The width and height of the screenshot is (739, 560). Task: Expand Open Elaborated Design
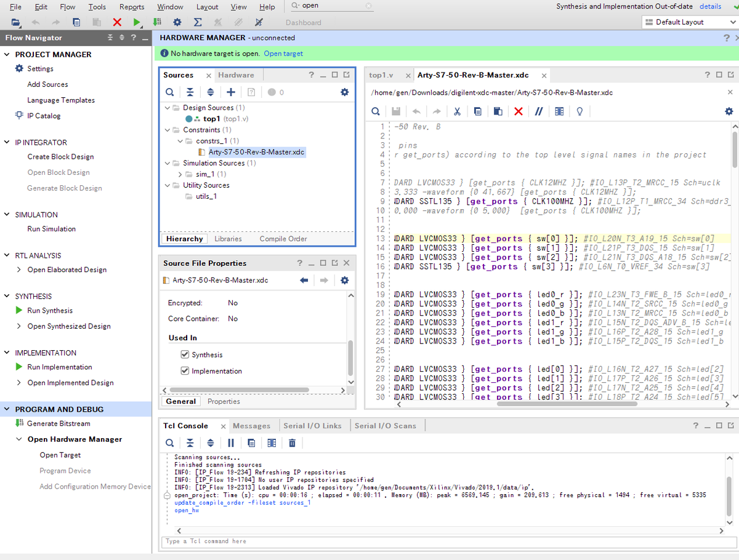click(19, 270)
